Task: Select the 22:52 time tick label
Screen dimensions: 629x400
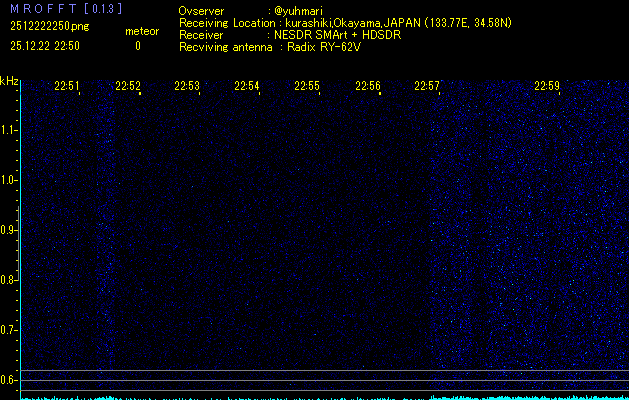Action: [x=127, y=86]
